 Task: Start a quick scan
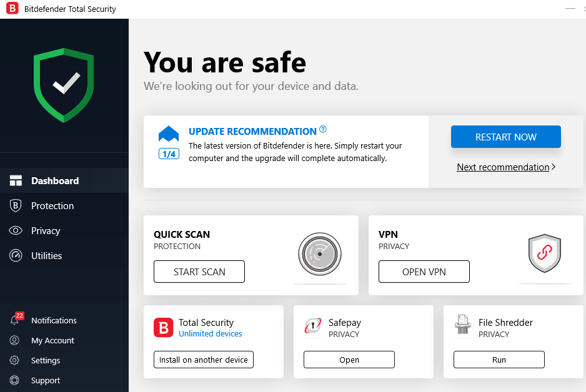[x=199, y=272]
